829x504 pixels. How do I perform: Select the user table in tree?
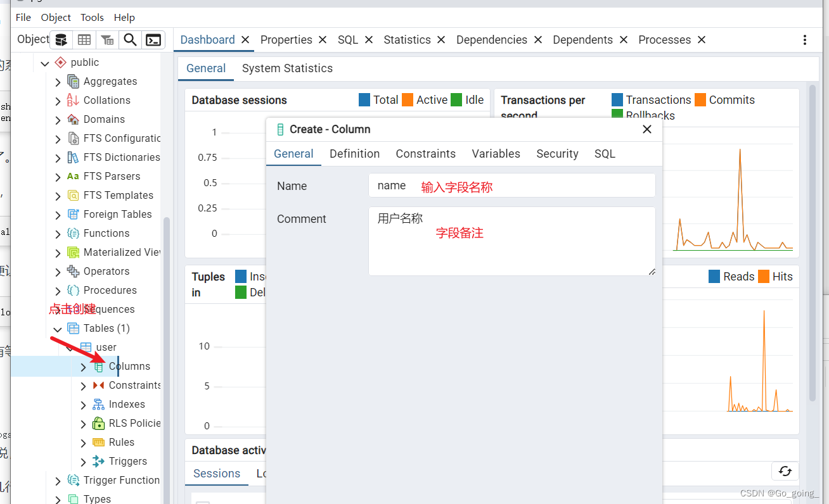pyautogui.click(x=106, y=347)
